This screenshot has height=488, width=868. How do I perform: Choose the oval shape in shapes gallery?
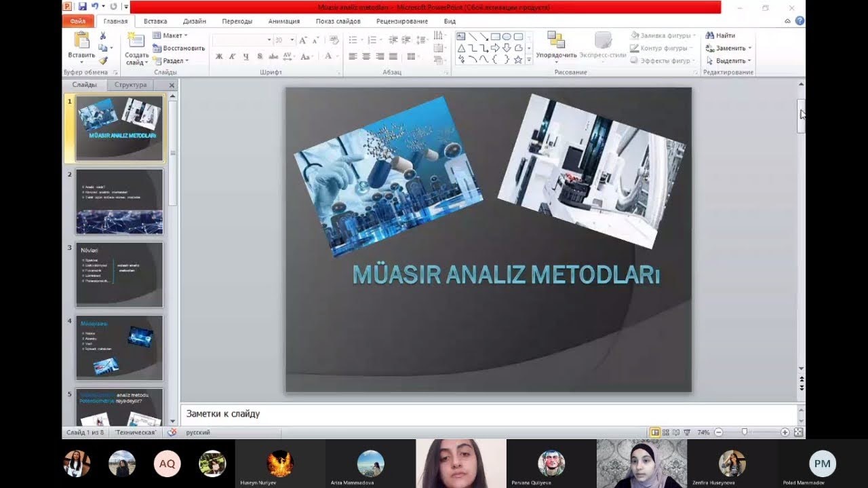tap(507, 37)
